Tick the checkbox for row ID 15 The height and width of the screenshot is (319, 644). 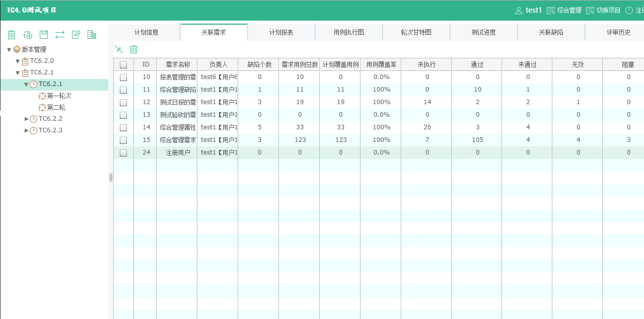[123, 140]
